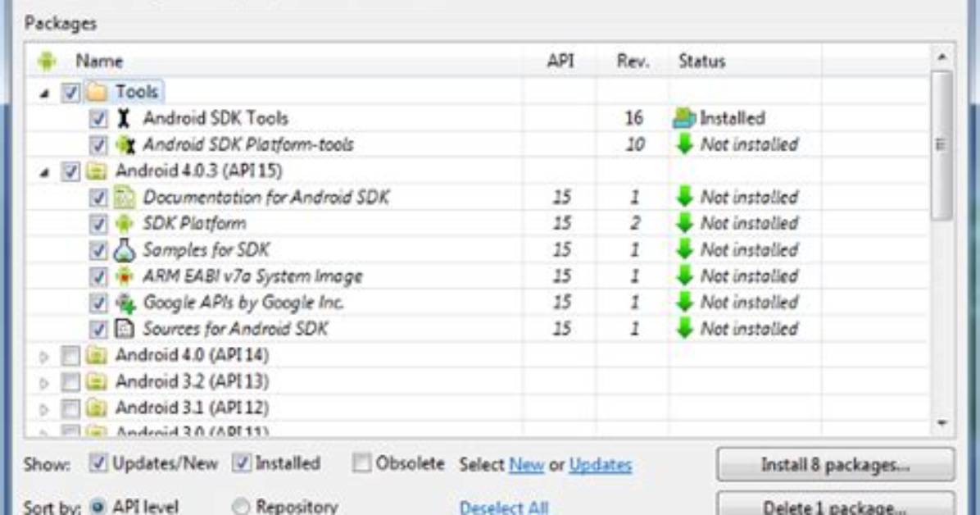Click the SDK Platform android icon
980x515 pixels.
coord(125,223)
